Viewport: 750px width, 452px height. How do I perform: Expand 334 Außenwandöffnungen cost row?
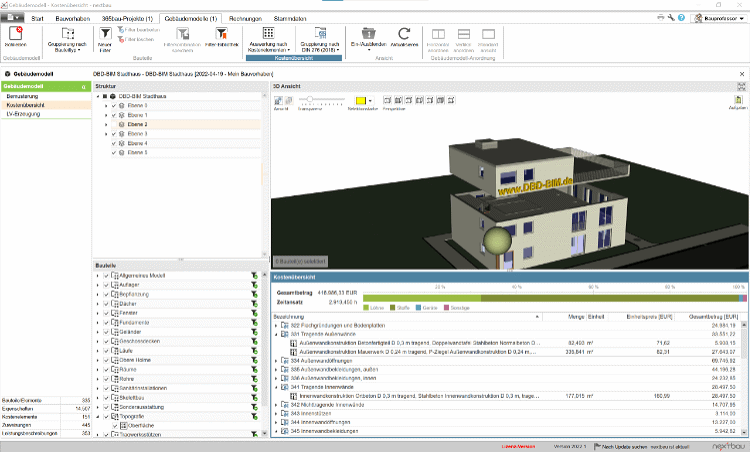(276, 361)
